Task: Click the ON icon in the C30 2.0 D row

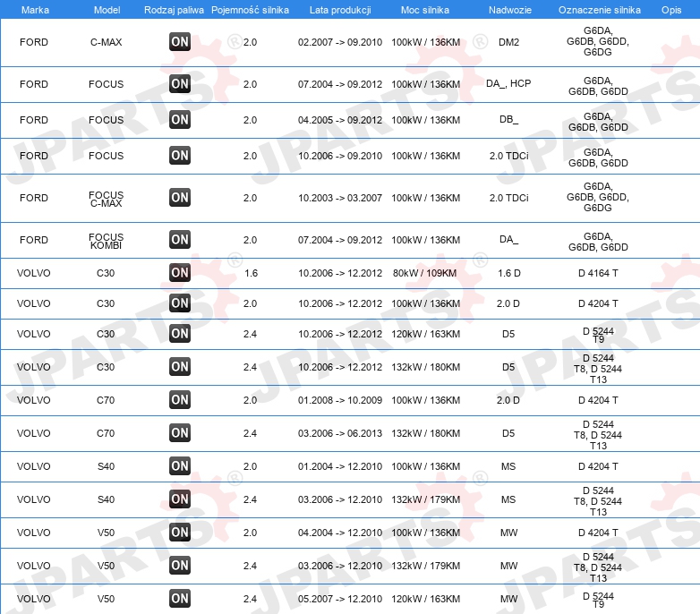Action: [180, 303]
